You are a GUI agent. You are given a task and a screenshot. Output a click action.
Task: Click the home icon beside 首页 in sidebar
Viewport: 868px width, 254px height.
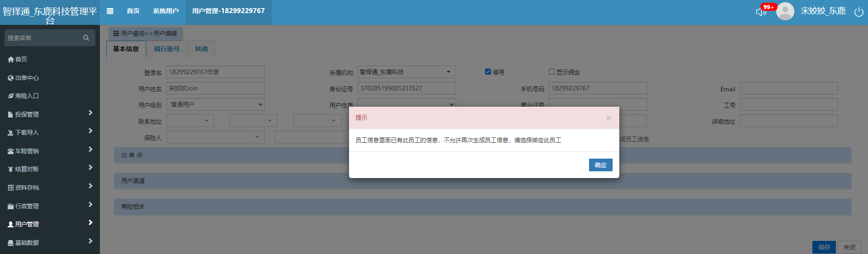pyautogui.click(x=11, y=59)
